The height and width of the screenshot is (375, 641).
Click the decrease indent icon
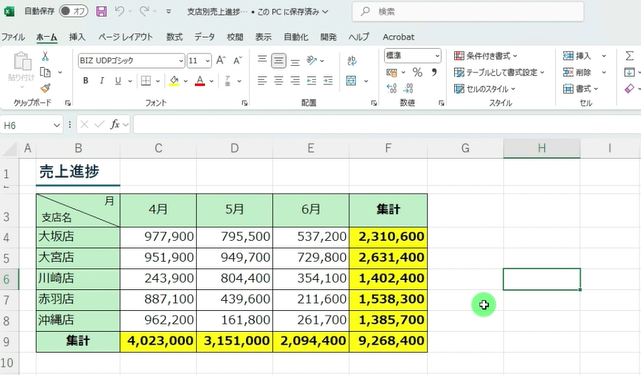(312, 81)
